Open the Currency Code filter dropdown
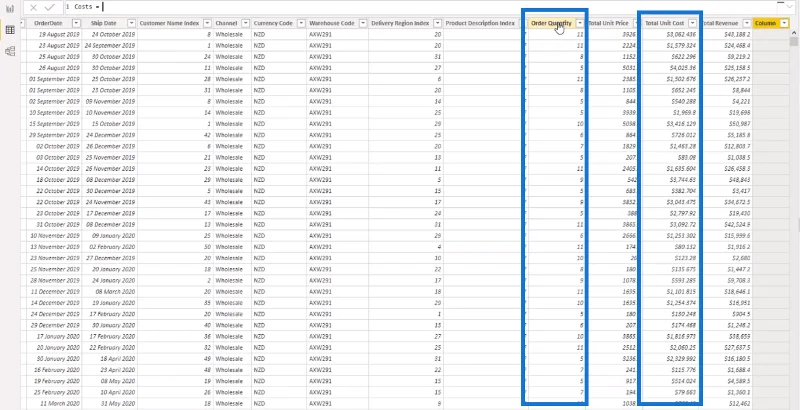800x410 pixels. (301, 23)
